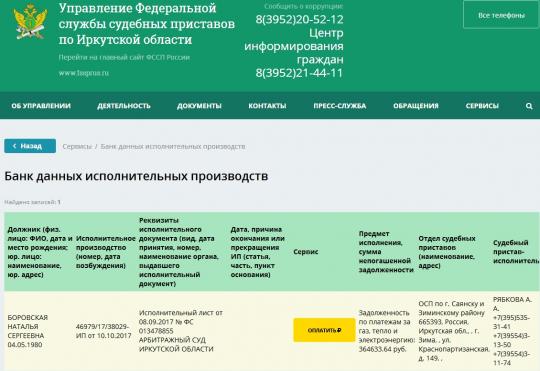This screenshot has width=540, height=371.
Task: Click the corruption hotline number 8(3952)20-52-12
Action: tap(299, 19)
